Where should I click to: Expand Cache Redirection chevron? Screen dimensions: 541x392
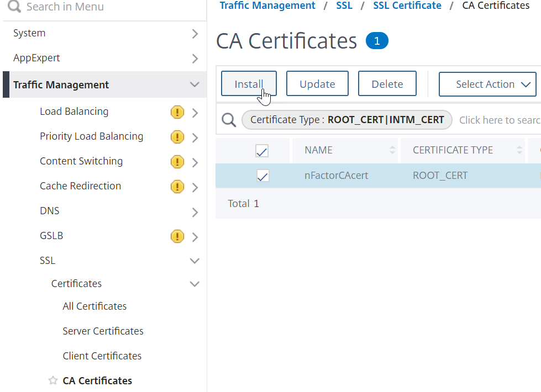click(195, 187)
